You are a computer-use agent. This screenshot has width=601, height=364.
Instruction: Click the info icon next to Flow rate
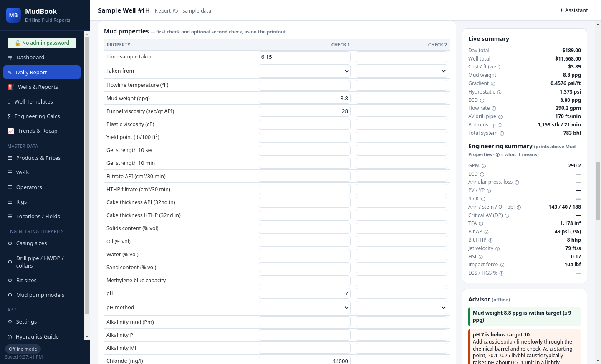[x=494, y=108]
